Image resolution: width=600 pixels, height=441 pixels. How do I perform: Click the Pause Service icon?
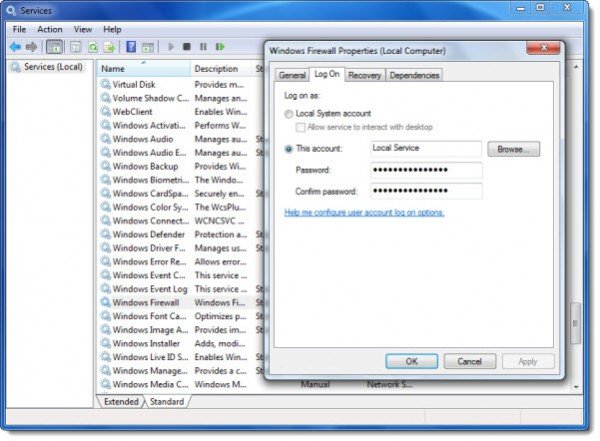(x=203, y=47)
